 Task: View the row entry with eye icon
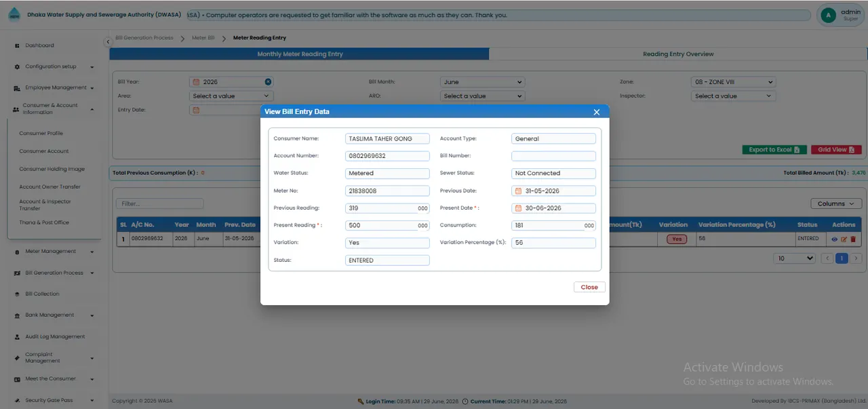click(x=834, y=239)
